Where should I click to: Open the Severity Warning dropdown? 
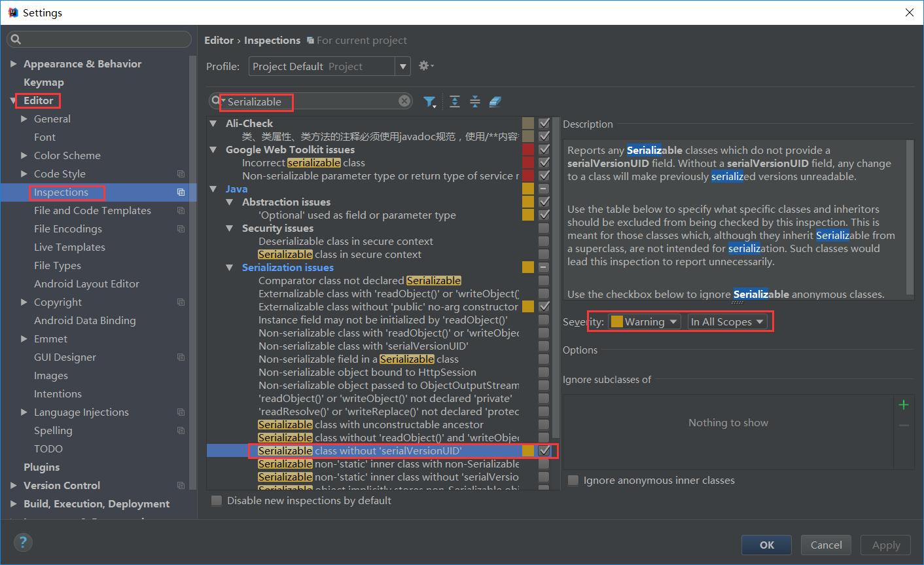[x=645, y=321]
